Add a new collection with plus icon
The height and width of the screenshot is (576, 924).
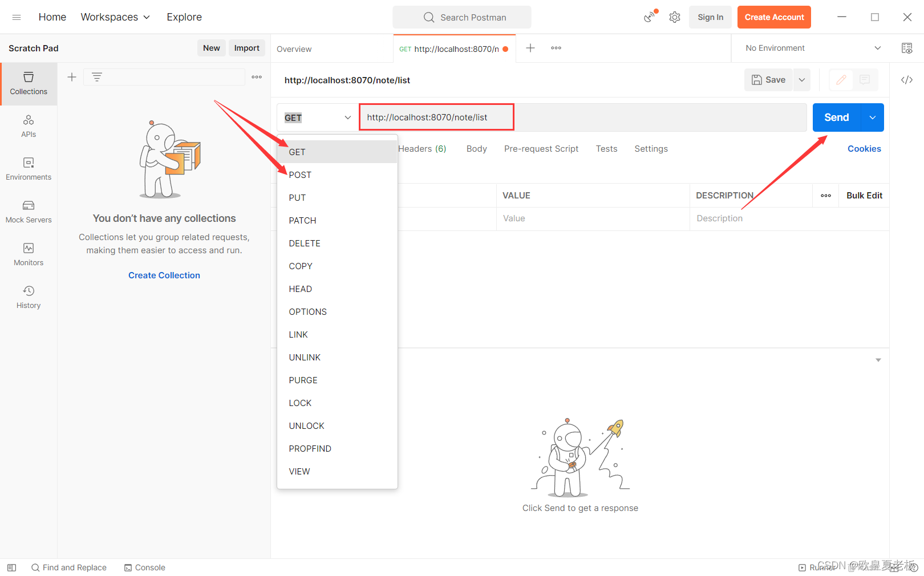click(72, 77)
